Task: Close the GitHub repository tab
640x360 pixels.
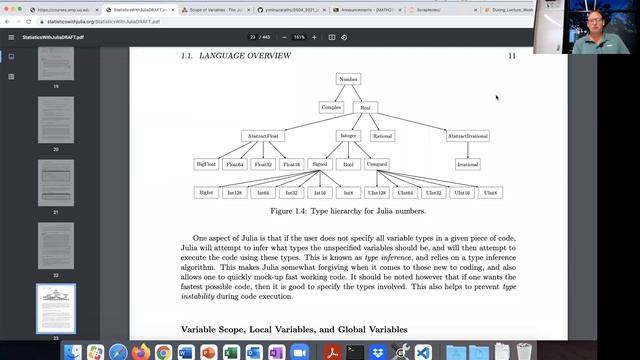Action: [324, 9]
